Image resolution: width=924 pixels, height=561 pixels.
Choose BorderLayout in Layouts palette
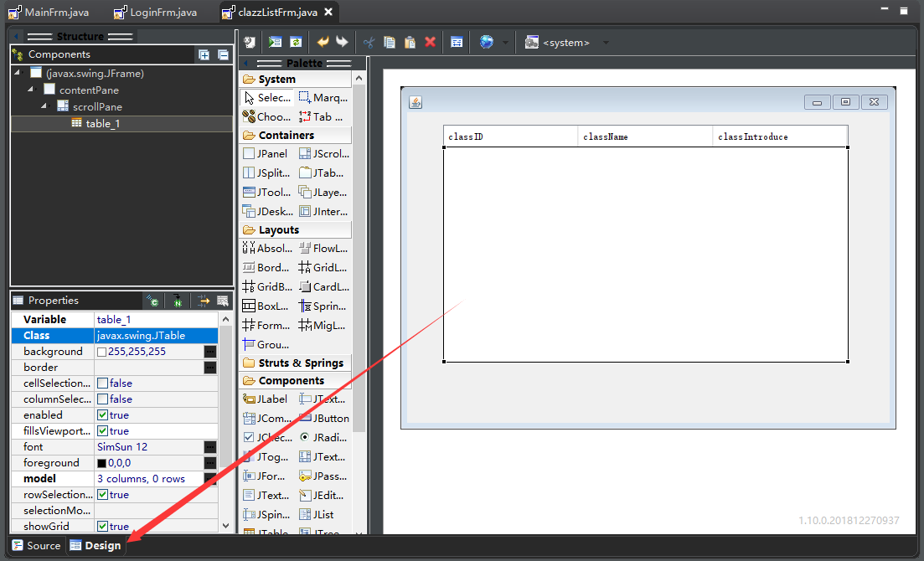(267, 268)
